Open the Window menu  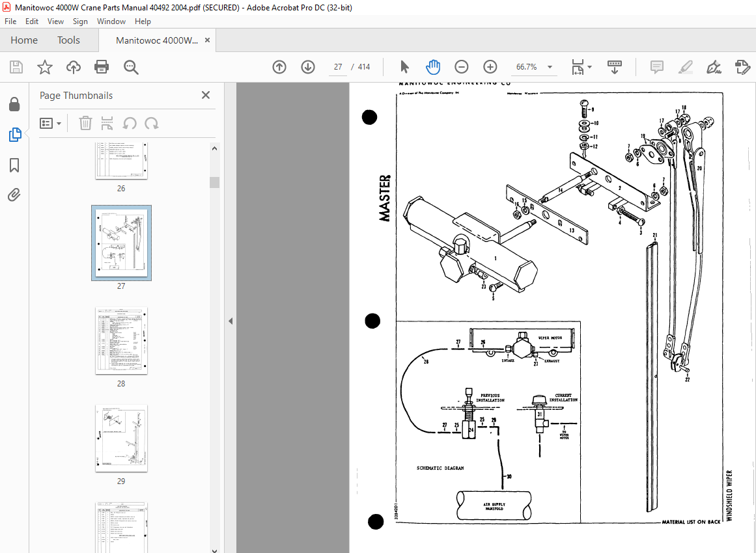point(111,21)
